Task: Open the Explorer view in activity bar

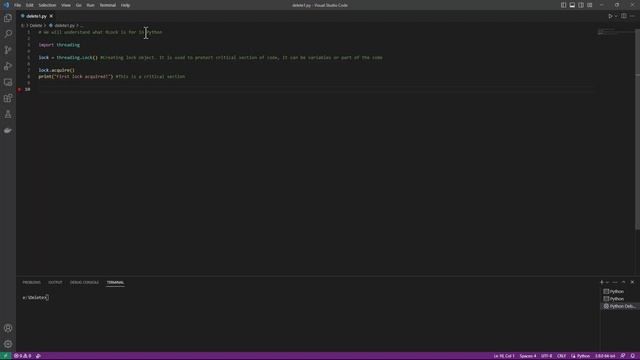Action: tap(8, 18)
